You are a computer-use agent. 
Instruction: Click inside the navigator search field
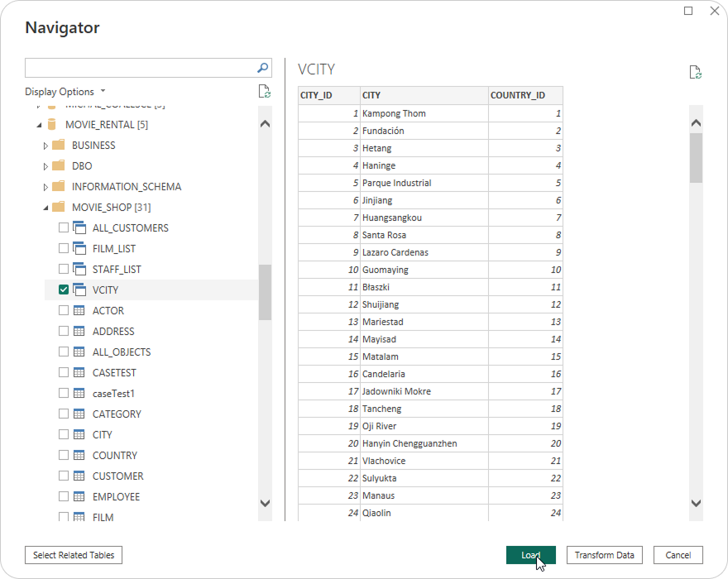click(139, 68)
